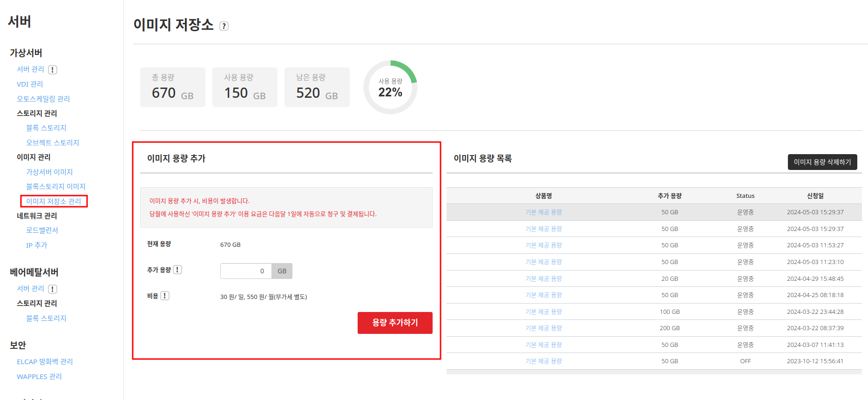Click the 상품명 column header
This screenshot has width=868, height=400.
543,196
